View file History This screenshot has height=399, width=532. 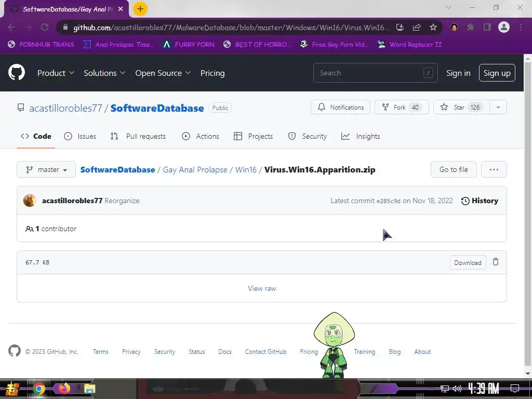(480, 201)
